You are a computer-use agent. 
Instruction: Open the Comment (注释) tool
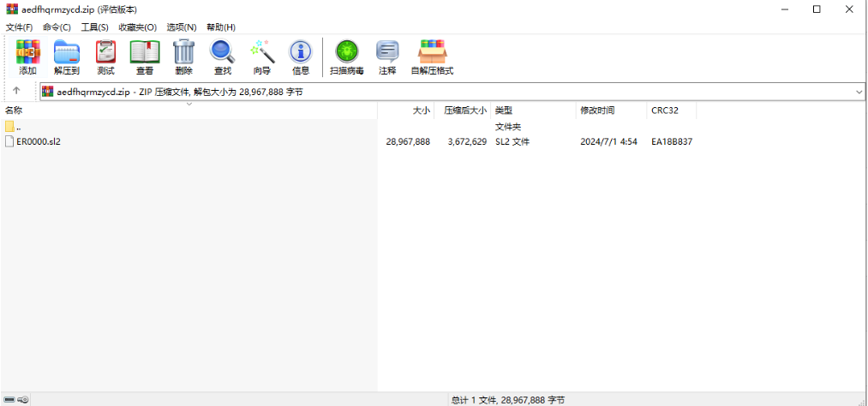387,57
